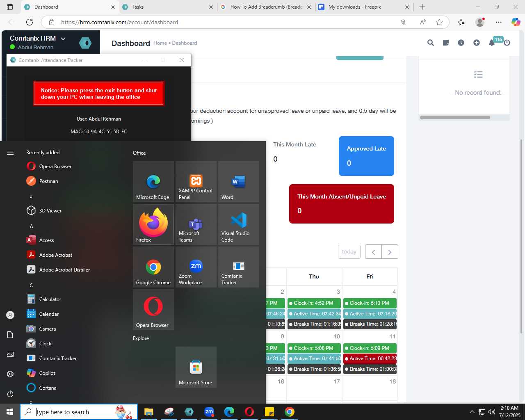
Task: Open File Explorer from taskbar
Action: click(x=148, y=412)
